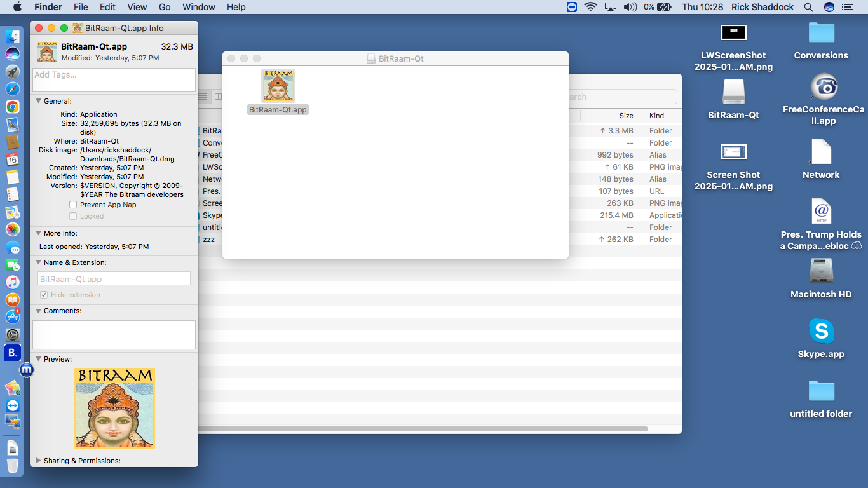Launch Siri from the Dock
868x488 pixels.
tap(13, 55)
